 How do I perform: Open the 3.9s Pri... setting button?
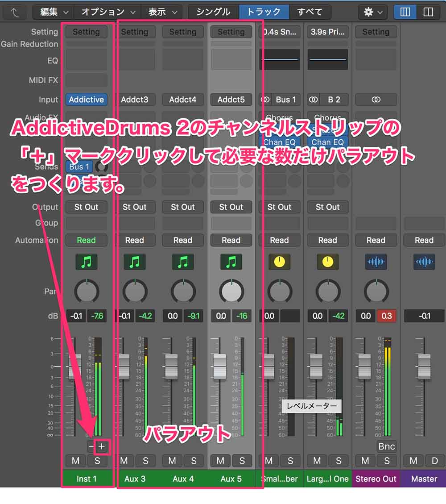(x=327, y=32)
